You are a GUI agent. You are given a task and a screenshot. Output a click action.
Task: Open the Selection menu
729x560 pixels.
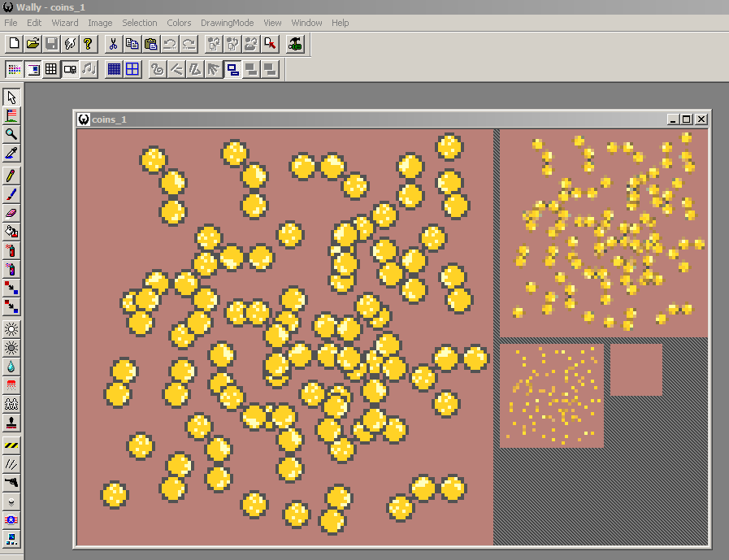pyautogui.click(x=140, y=23)
